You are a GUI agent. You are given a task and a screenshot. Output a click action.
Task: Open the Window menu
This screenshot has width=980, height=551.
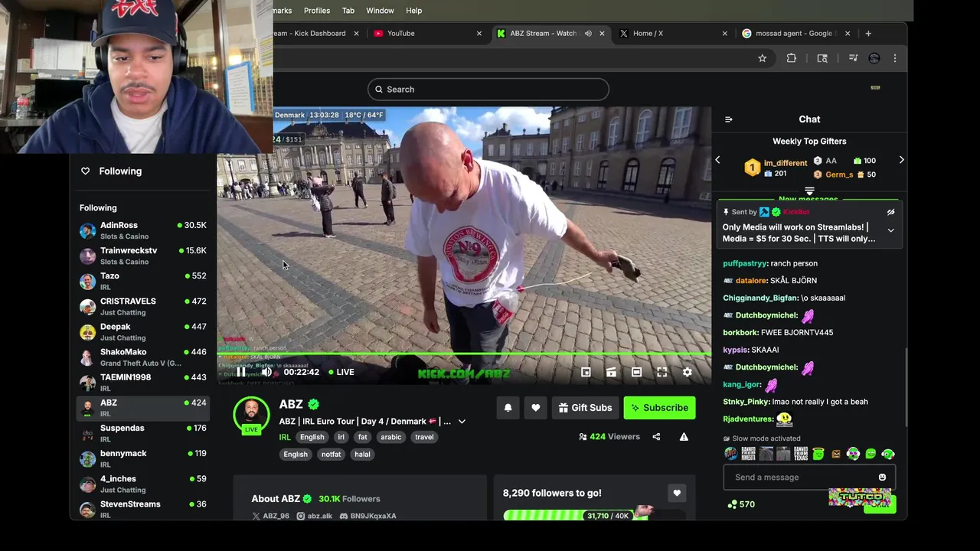380,11
